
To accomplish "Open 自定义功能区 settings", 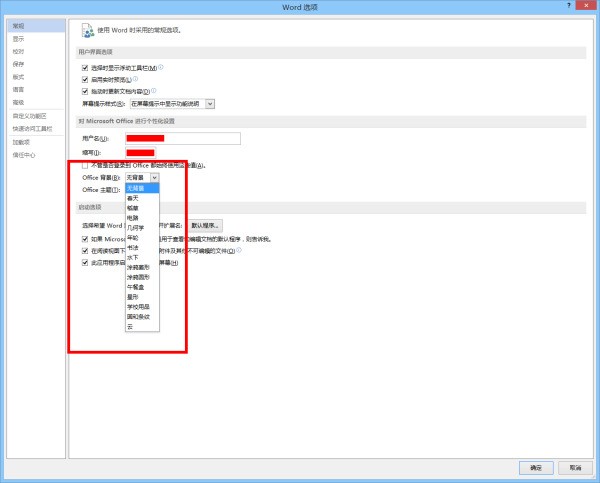I will pyautogui.click(x=36, y=116).
